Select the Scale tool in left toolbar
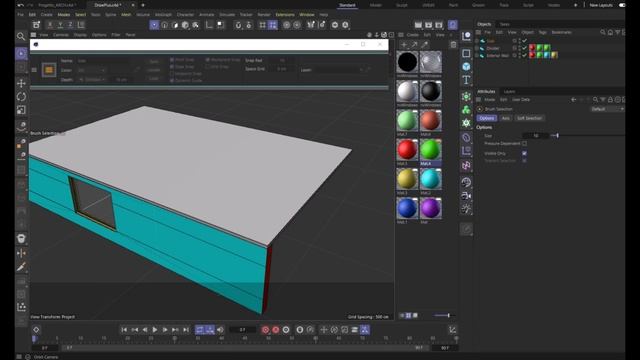This screenshot has width=640, height=360. pos(21,110)
